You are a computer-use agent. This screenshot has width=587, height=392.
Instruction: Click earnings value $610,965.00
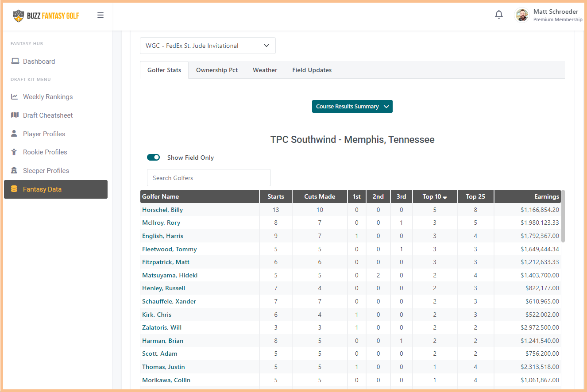541,301
